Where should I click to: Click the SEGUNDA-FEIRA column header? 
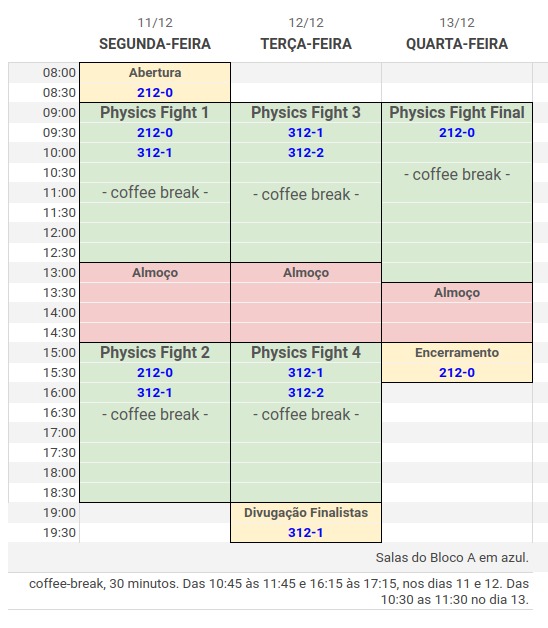coord(155,44)
